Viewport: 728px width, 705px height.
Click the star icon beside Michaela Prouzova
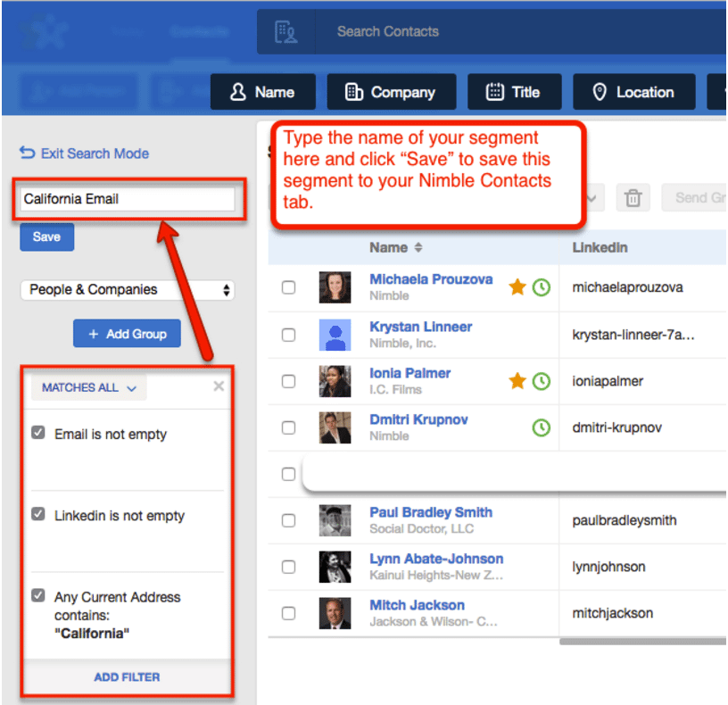click(517, 287)
